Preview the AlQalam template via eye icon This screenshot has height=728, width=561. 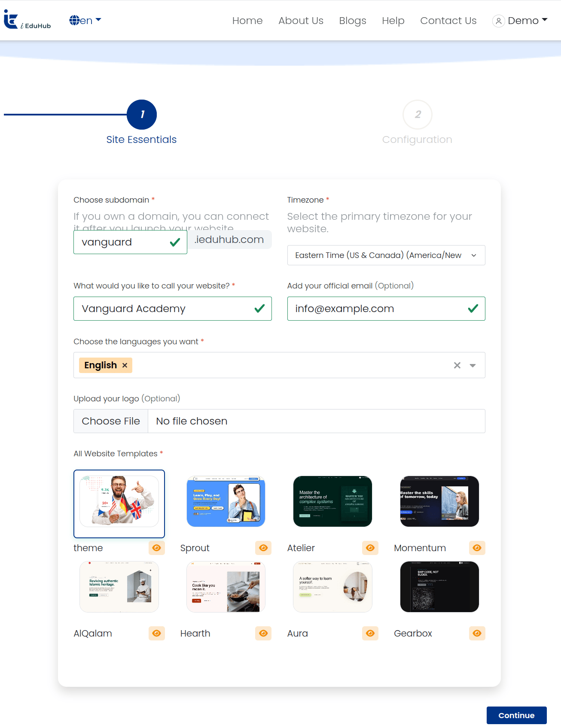(x=157, y=633)
